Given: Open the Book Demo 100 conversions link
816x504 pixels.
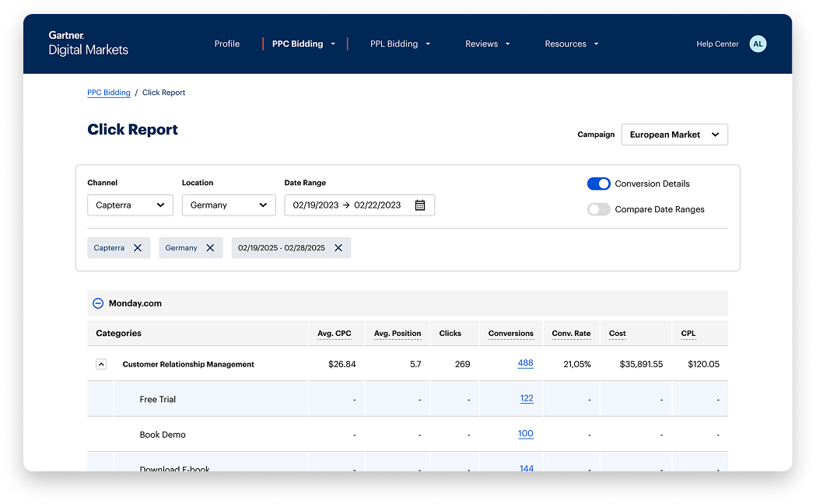Looking at the screenshot, I should 526,433.
